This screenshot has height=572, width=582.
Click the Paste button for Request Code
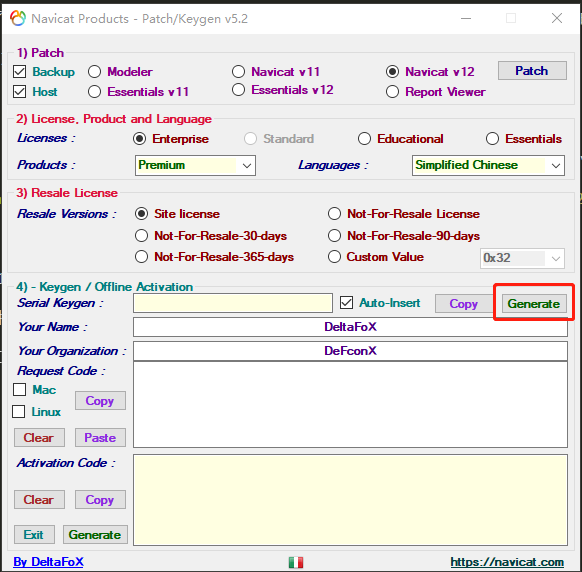click(x=100, y=438)
